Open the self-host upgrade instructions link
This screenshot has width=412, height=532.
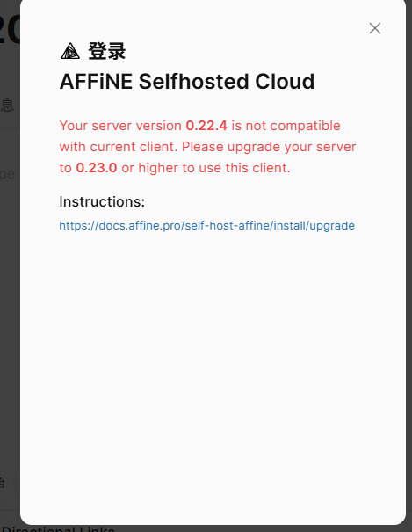point(206,226)
